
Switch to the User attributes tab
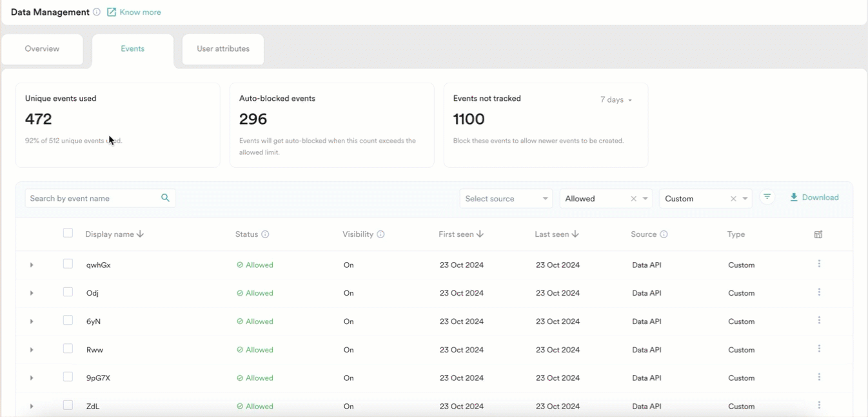point(223,49)
